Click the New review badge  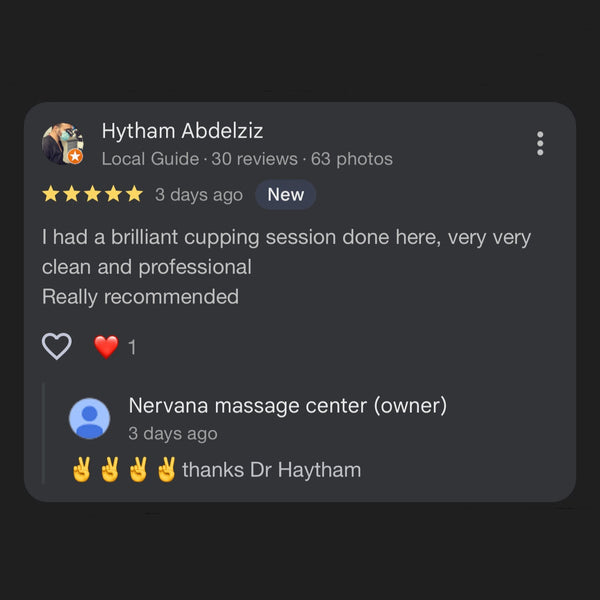tap(285, 194)
